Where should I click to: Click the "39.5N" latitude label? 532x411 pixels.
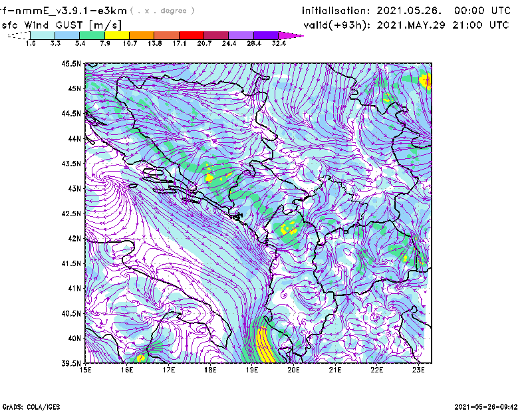click(71, 363)
